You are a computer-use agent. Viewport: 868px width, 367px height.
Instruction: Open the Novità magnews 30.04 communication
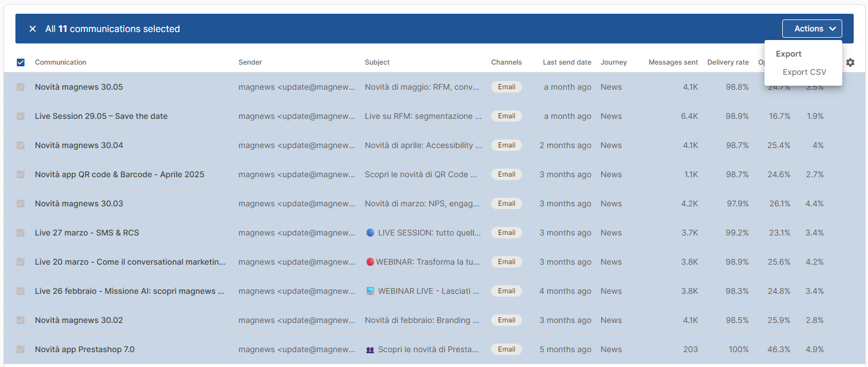(x=79, y=145)
